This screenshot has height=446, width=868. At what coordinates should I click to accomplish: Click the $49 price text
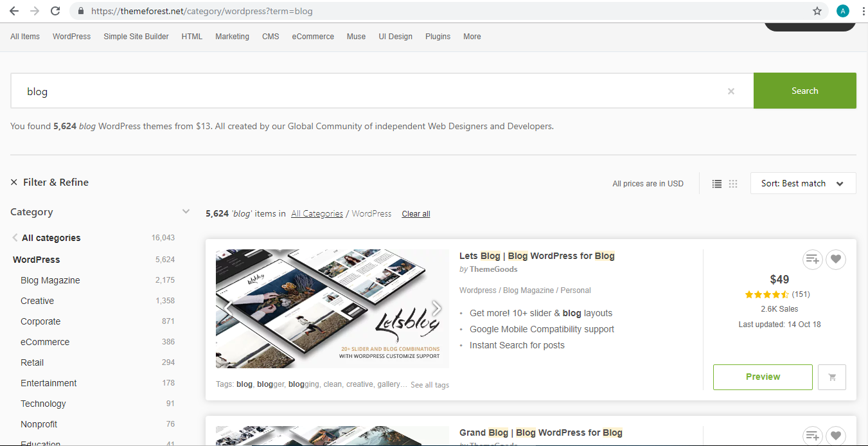click(779, 280)
